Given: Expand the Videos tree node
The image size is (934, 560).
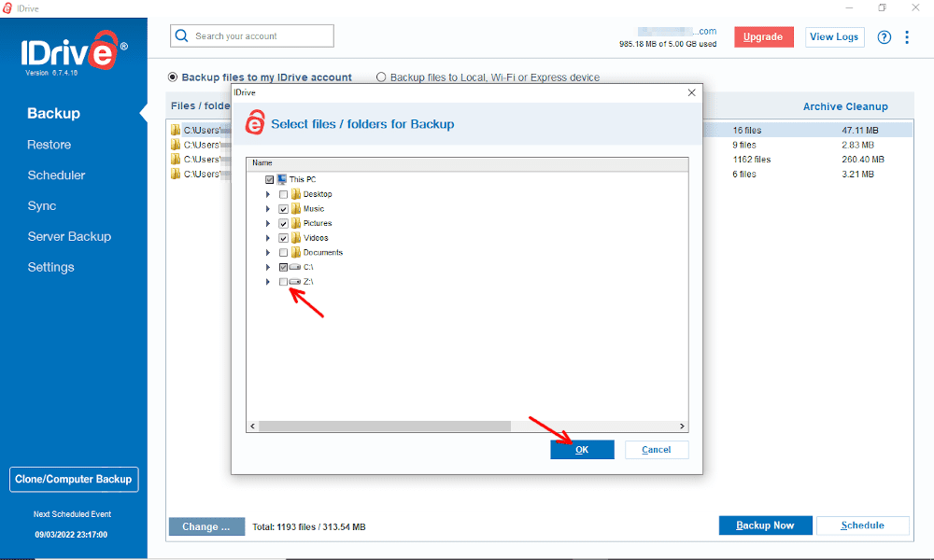Looking at the screenshot, I should [267, 238].
